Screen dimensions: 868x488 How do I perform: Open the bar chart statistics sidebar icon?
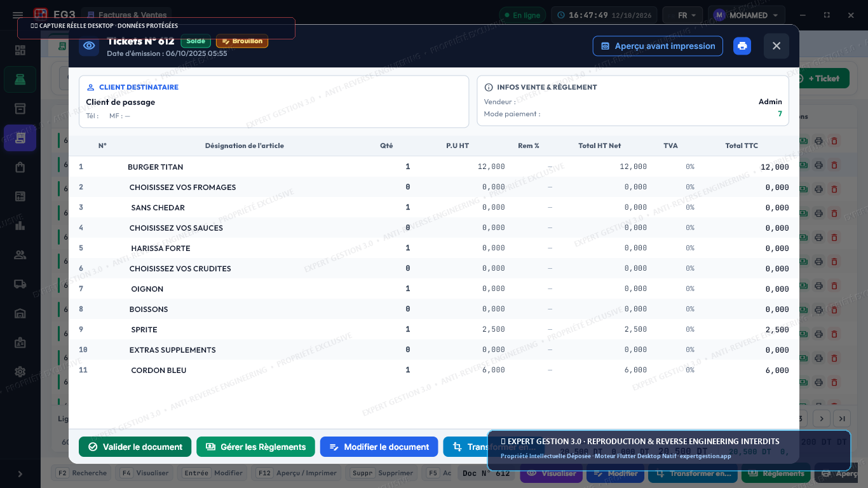pyautogui.click(x=20, y=226)
